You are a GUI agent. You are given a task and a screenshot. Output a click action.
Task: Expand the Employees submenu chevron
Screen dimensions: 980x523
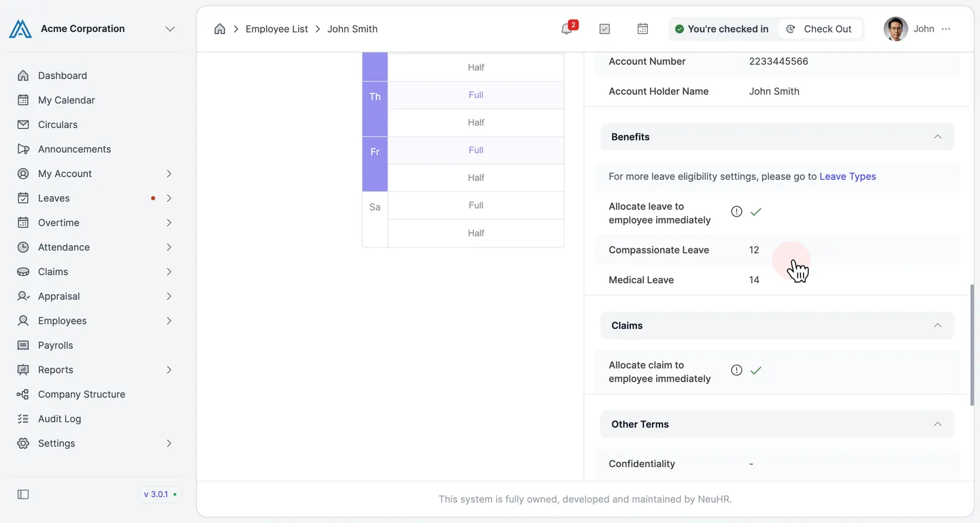point(169,321)
